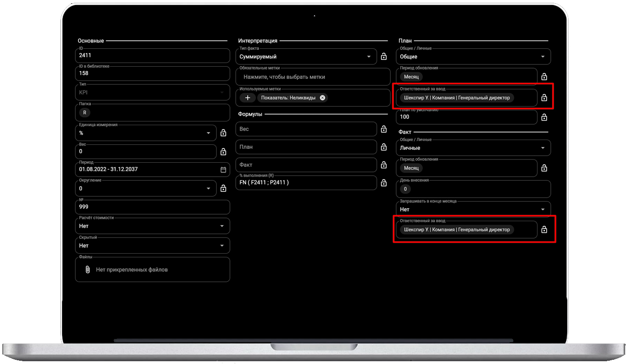
Task: Open the Запрашивать в конце месяца dropdown
Action: coord(543,210)
